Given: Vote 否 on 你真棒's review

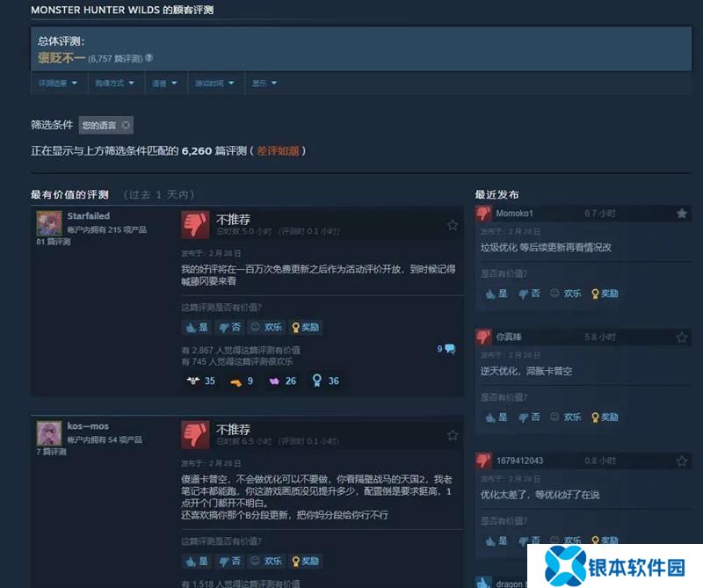Looking at the screenshot, I should tap(529, 417).
